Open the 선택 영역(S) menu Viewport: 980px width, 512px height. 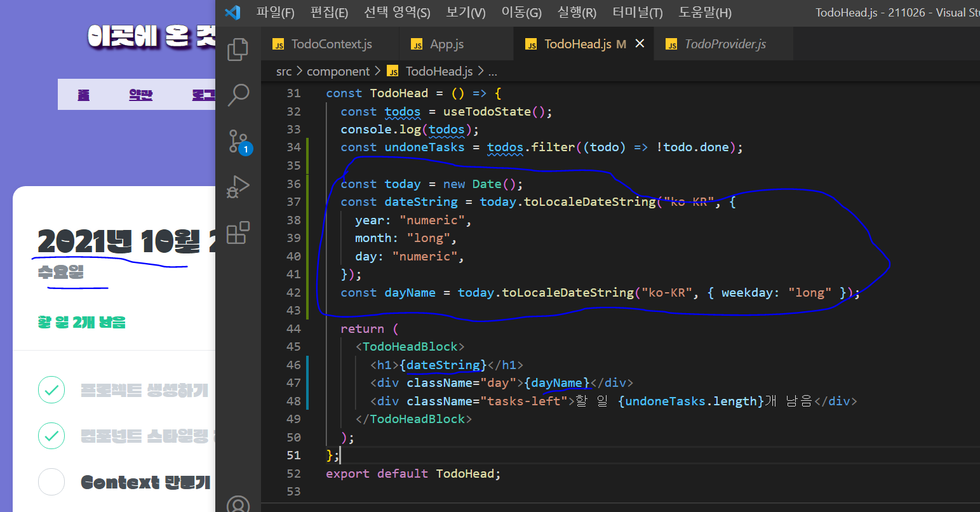[x=397, y=12]
